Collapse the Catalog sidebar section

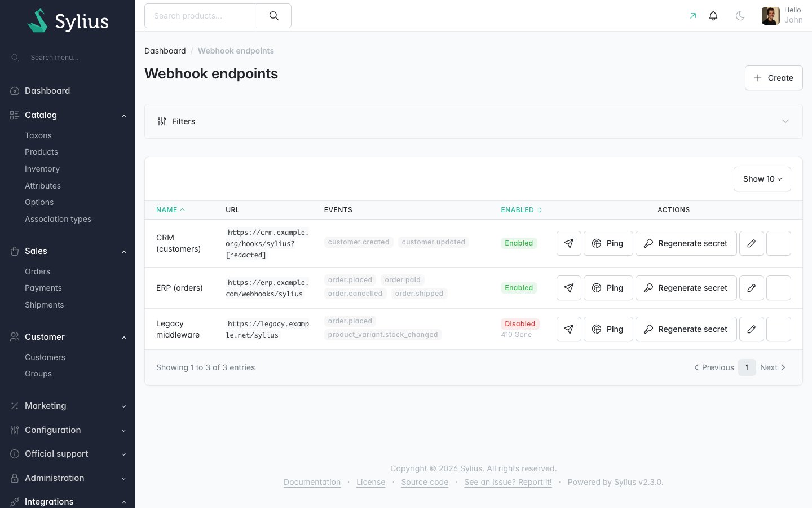coord(68,115)
